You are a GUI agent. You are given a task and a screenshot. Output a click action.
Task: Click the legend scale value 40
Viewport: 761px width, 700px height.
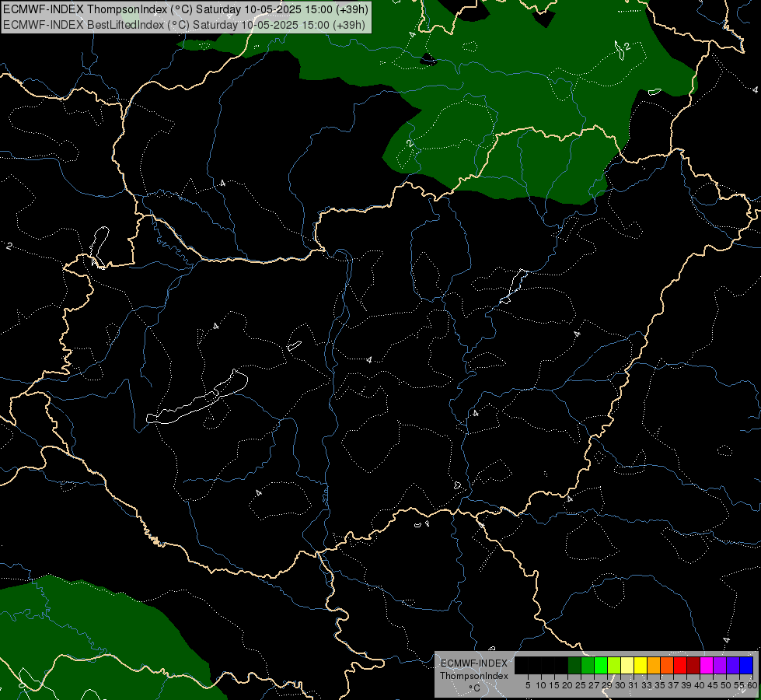(x=700, y=685)
